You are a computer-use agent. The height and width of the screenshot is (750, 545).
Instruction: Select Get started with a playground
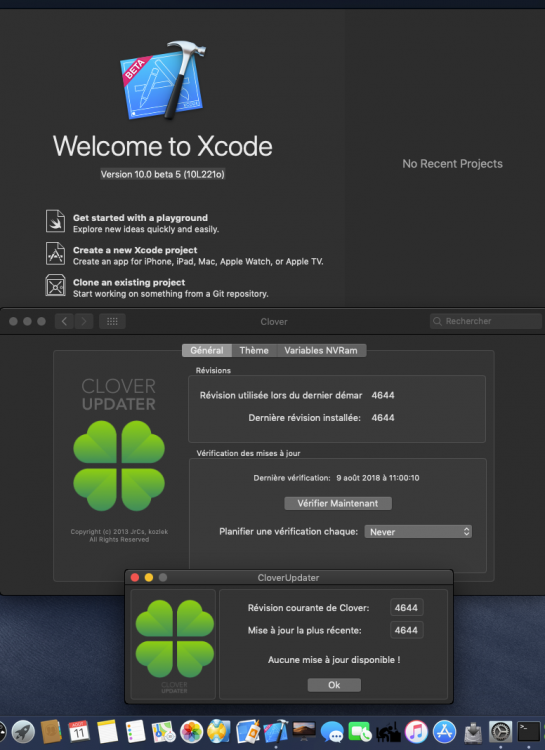(x=140, y=218)
